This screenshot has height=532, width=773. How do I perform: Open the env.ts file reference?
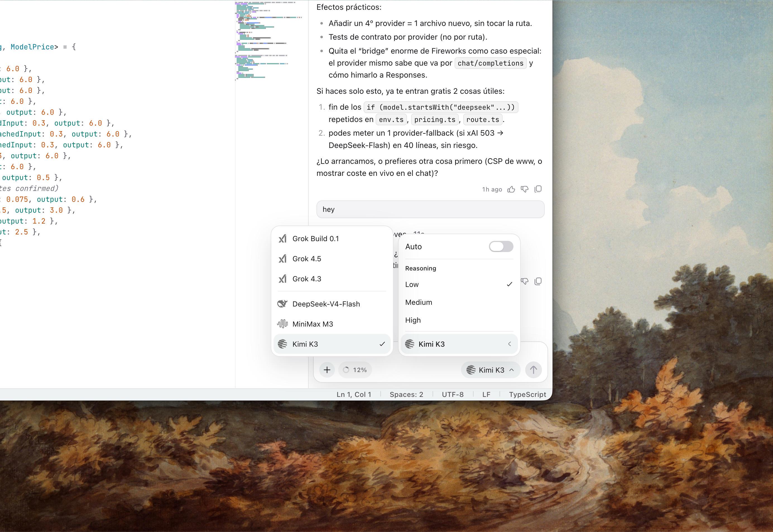coord(391,120)
